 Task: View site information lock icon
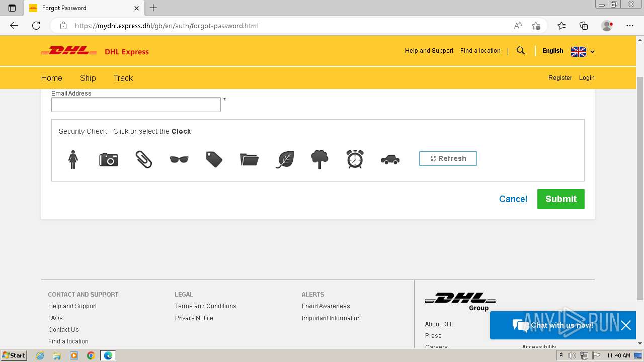click(x=63, y=26)
